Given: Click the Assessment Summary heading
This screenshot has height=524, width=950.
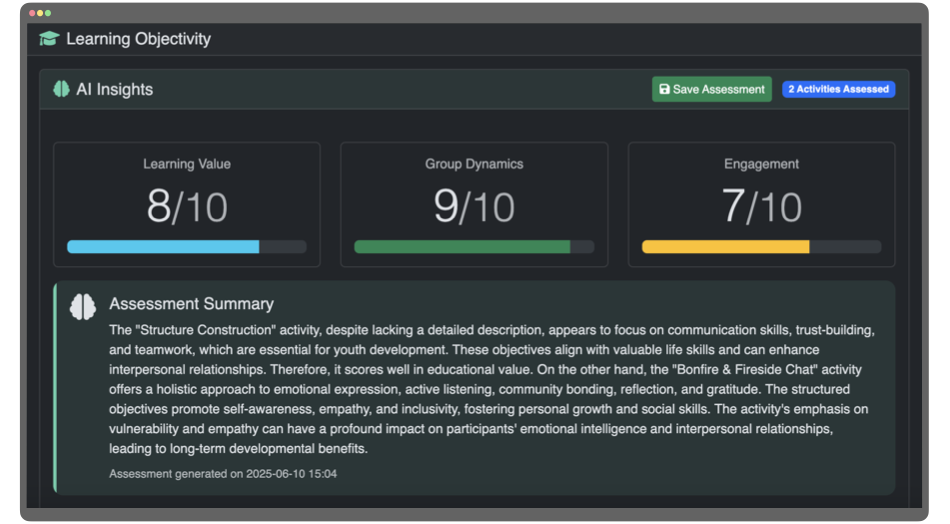Looking at the screenshot, I should [191, 303].
